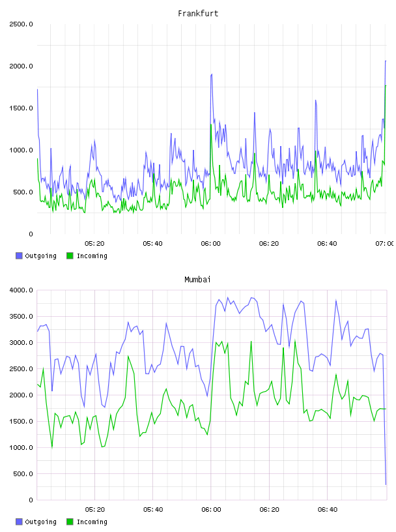
Task: Click Frankfurt x-axis label 06:40
Action: point(327,244)
